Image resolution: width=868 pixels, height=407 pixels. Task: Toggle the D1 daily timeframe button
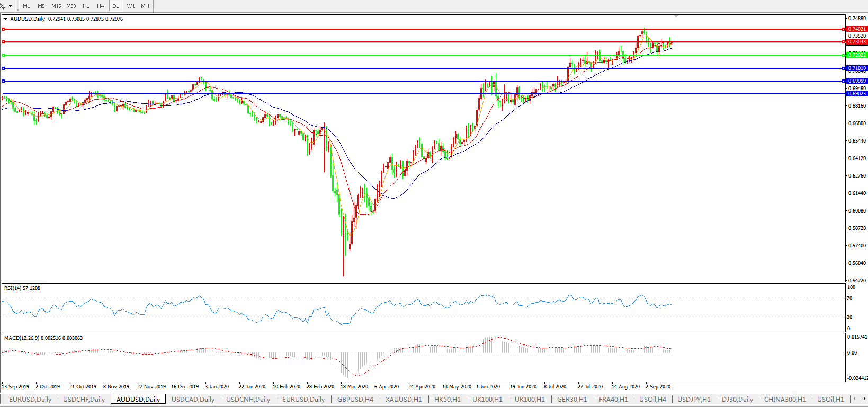[x=115, y=6]
